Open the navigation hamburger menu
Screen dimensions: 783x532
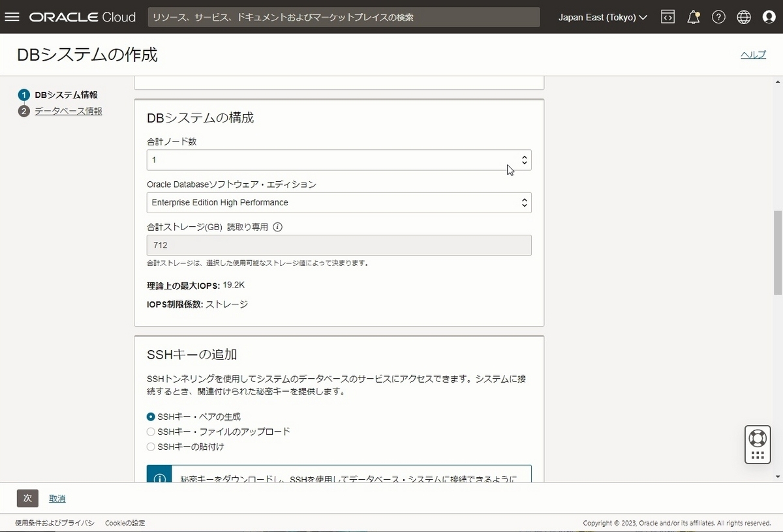point(12,17)
